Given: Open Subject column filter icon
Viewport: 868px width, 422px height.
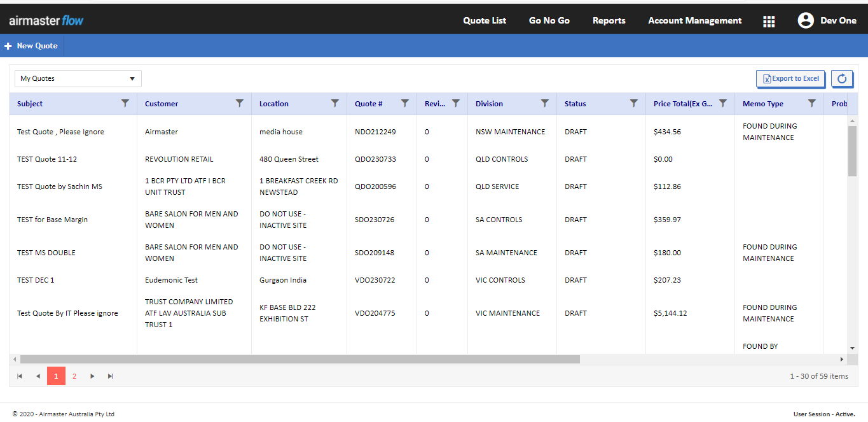Looking at the screenshot, I should pyautogui.click(x=125, y=103).
